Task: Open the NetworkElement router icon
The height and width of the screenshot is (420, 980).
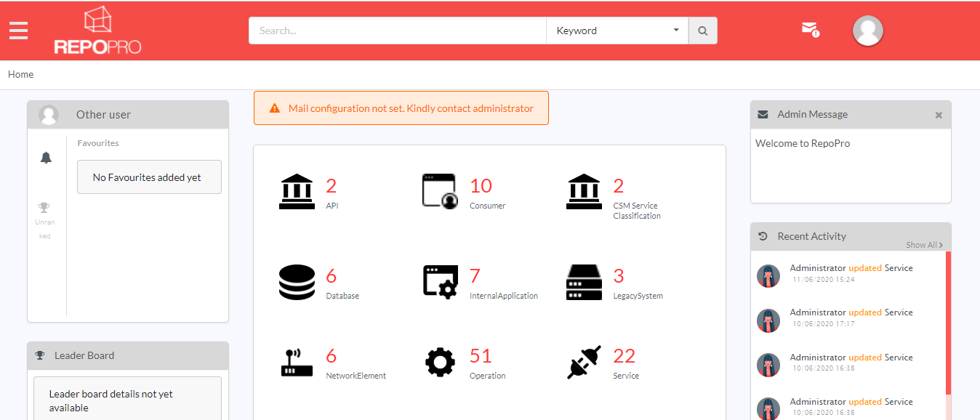Action: (x=297, y=363)
